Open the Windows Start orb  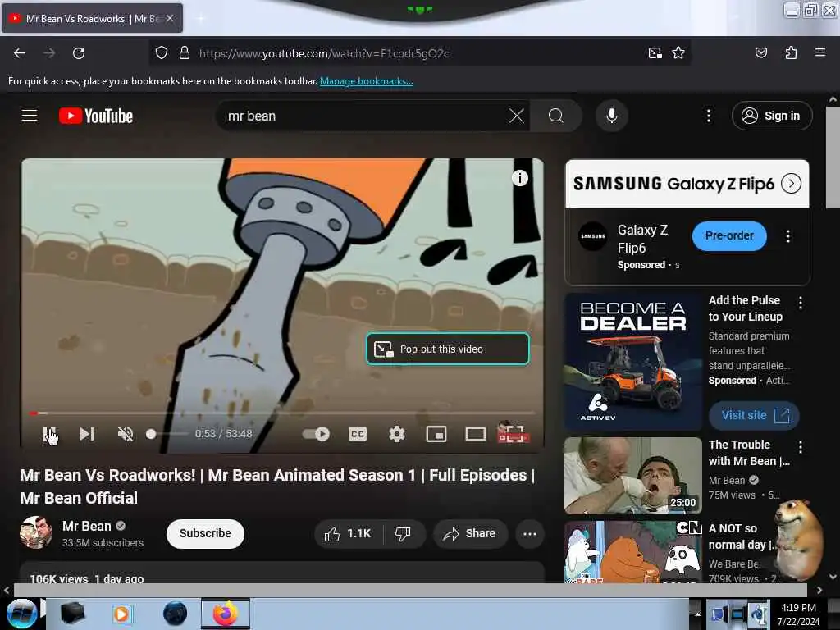pyautogui.click(x=22, y=614)
